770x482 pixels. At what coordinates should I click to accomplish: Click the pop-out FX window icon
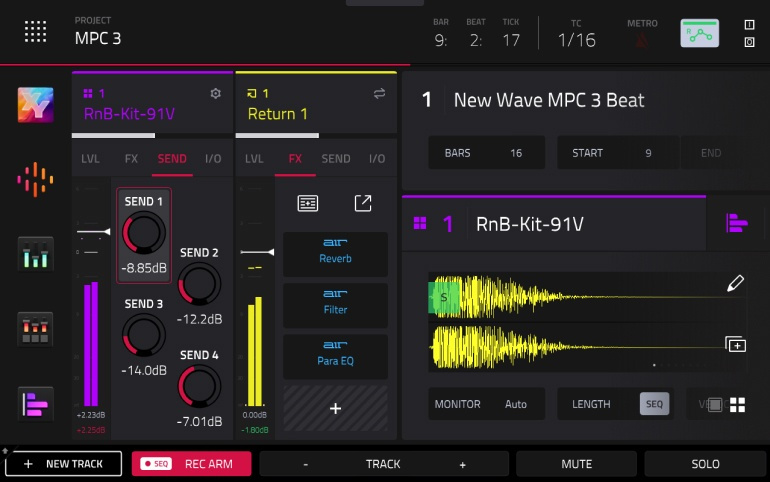(x=363, y=203)
